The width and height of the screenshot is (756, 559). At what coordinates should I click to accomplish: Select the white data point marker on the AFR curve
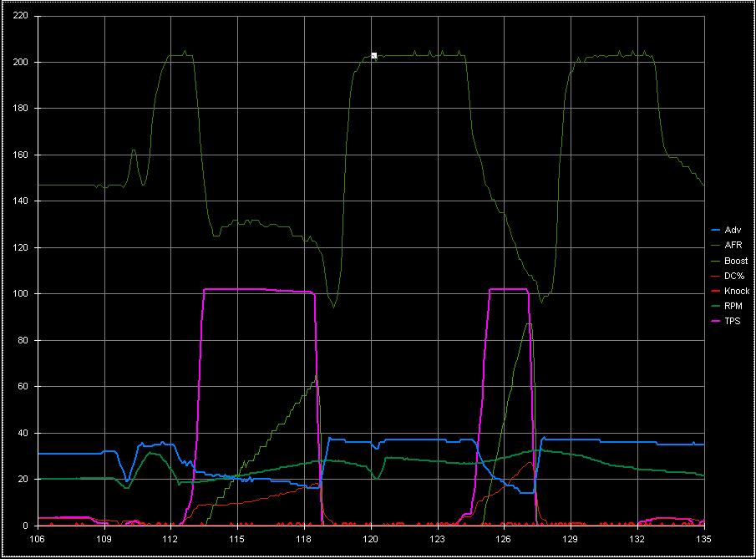pyautogui.click(x=374, y=55)
